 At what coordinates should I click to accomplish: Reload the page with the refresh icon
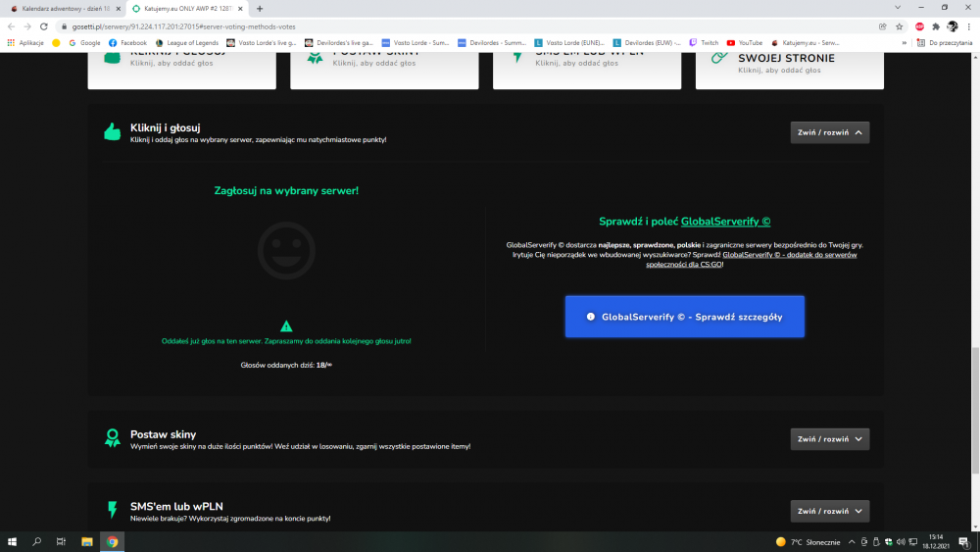pyautogui.click(x=44, y=26)
